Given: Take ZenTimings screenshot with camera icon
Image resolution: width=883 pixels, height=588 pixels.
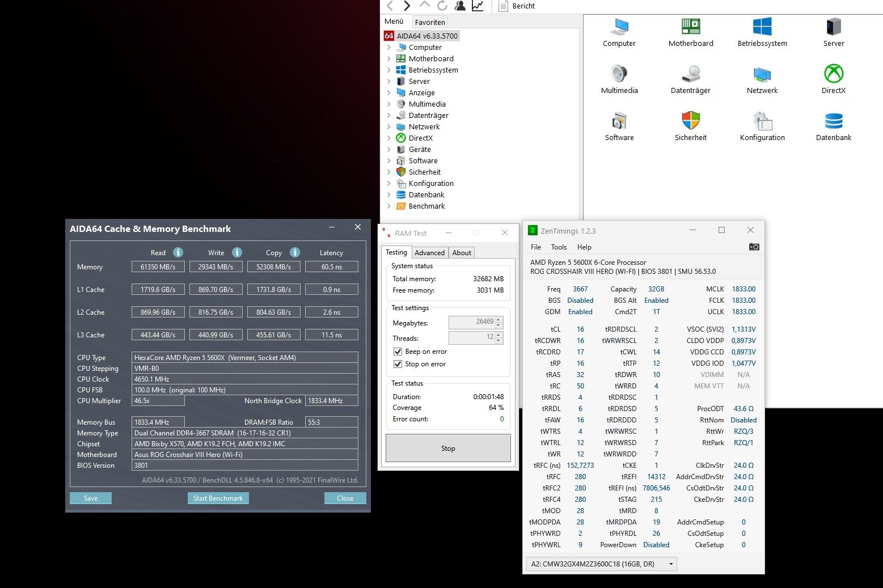Looking at the screenshot, I should point(754,247).
